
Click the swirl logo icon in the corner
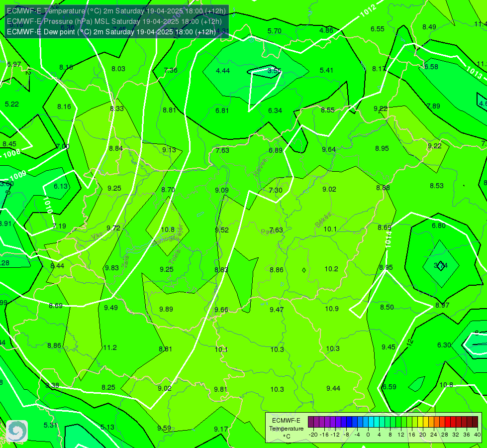point(17,431)
